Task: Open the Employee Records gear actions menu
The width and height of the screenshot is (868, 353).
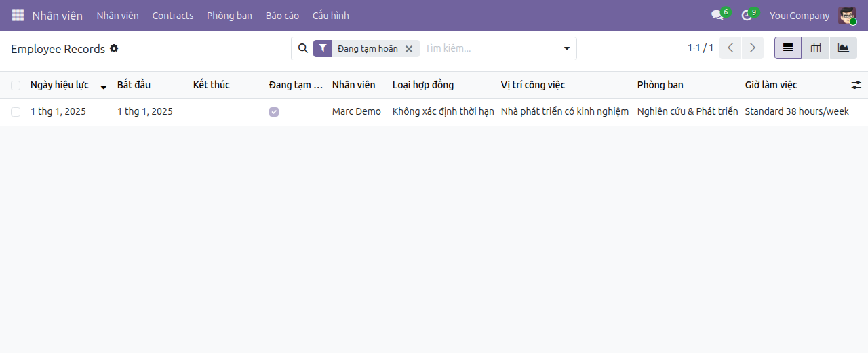Action: [114, 48]
